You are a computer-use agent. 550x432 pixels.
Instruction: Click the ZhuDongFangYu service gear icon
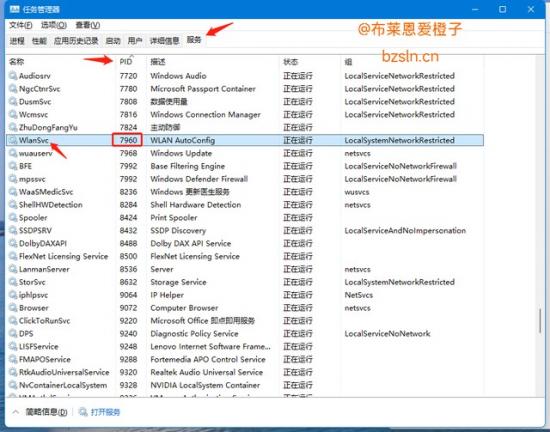[x=13, y=127]
